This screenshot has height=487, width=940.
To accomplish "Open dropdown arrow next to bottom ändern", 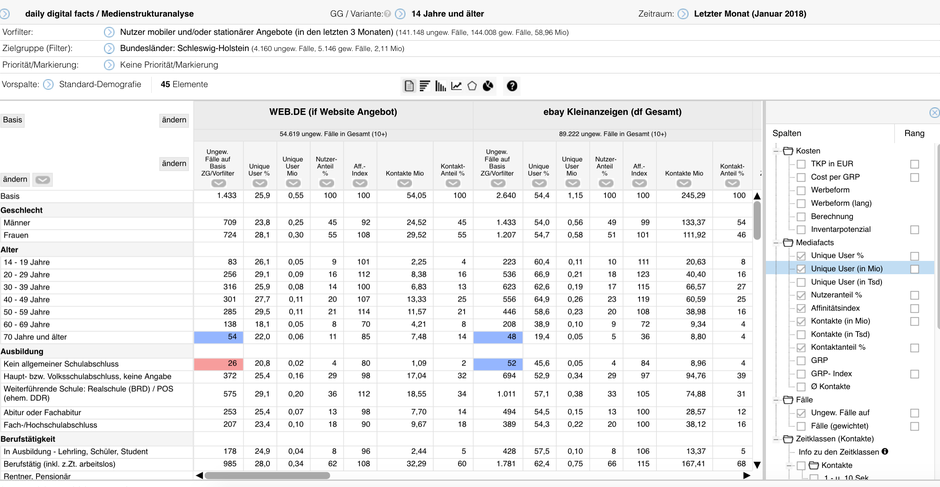I will click(x=43, y=179).
